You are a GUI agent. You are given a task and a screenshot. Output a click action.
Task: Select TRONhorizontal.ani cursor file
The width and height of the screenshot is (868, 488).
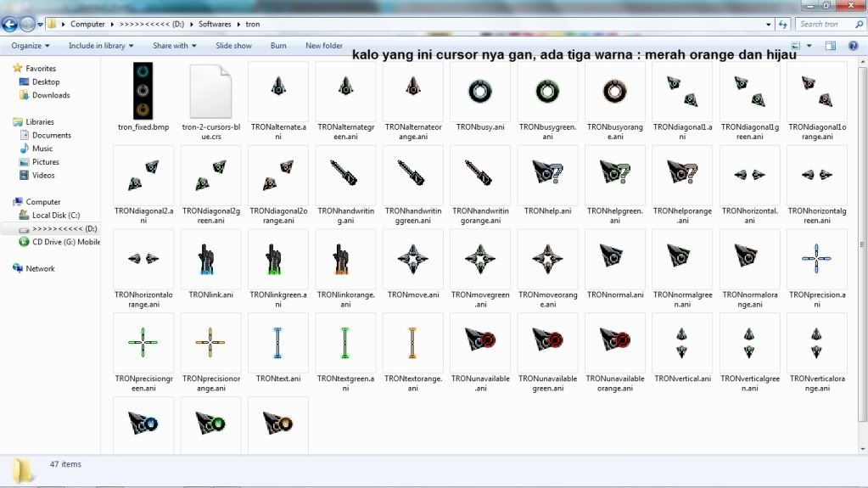[749, 175]
